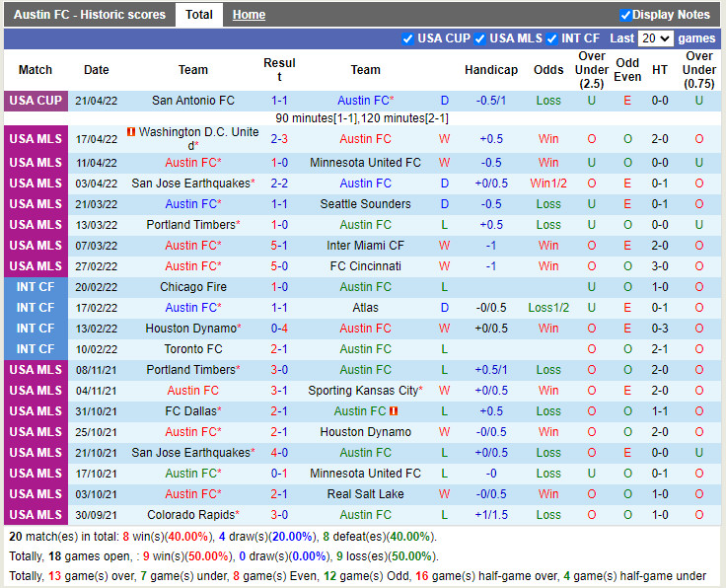This screenshot has width=726, height=588.
Task: Switch to the Home tab
Action: tap(249, 15)
